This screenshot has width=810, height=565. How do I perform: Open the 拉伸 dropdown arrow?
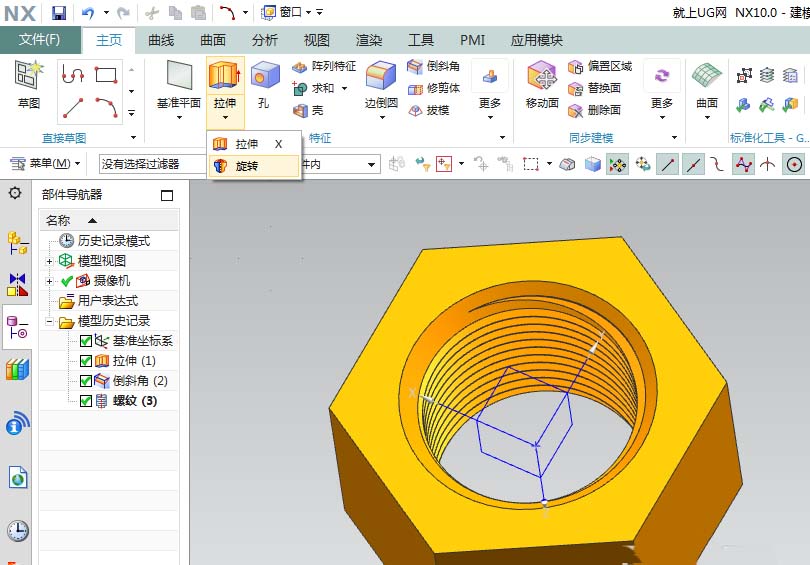(x=225, y=118)
